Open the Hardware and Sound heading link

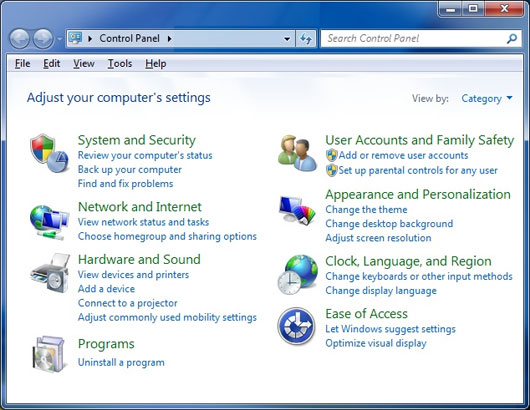[139, 259]
